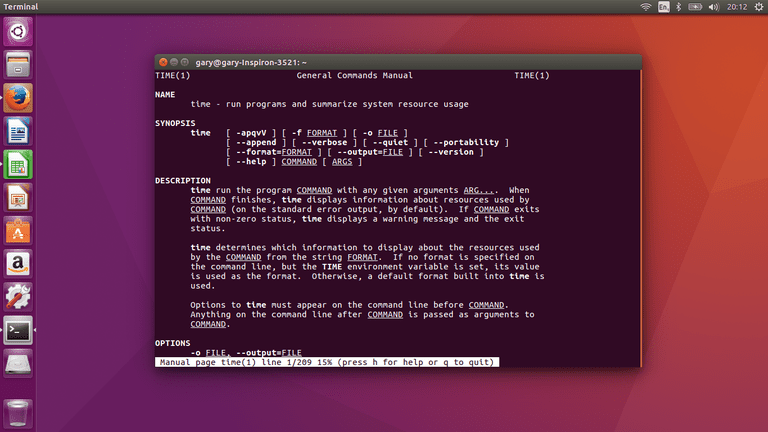Viewport: 768px width, 432px height.
Task: Open LibreOffice Writer from the launcher
Action: (18, 132)
